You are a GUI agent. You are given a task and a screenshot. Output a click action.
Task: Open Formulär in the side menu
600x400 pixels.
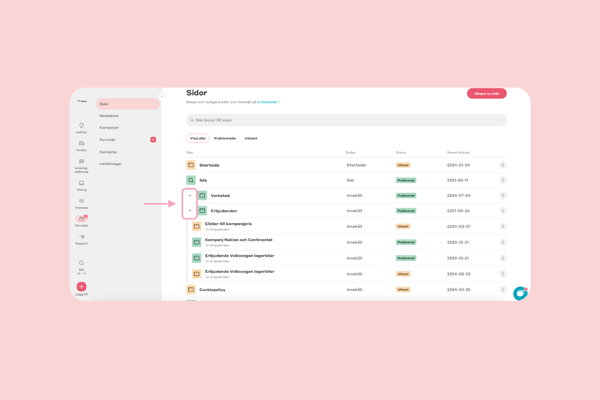[108, 139]
